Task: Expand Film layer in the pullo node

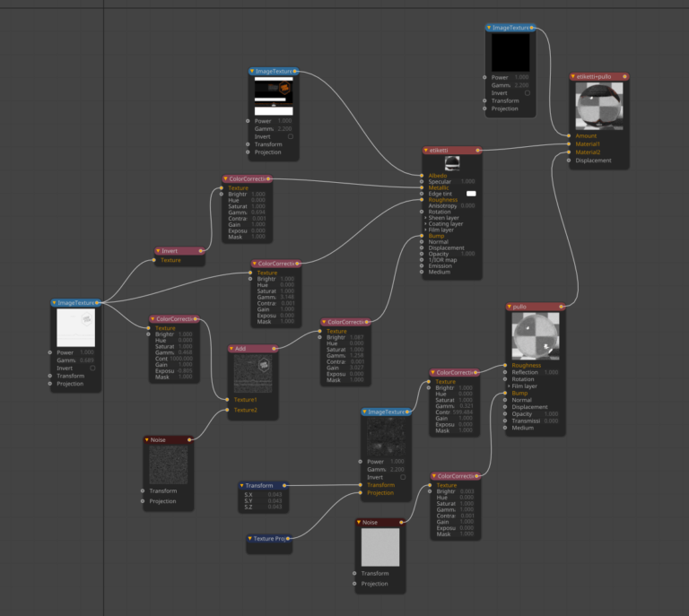Action: pos(509,386)
